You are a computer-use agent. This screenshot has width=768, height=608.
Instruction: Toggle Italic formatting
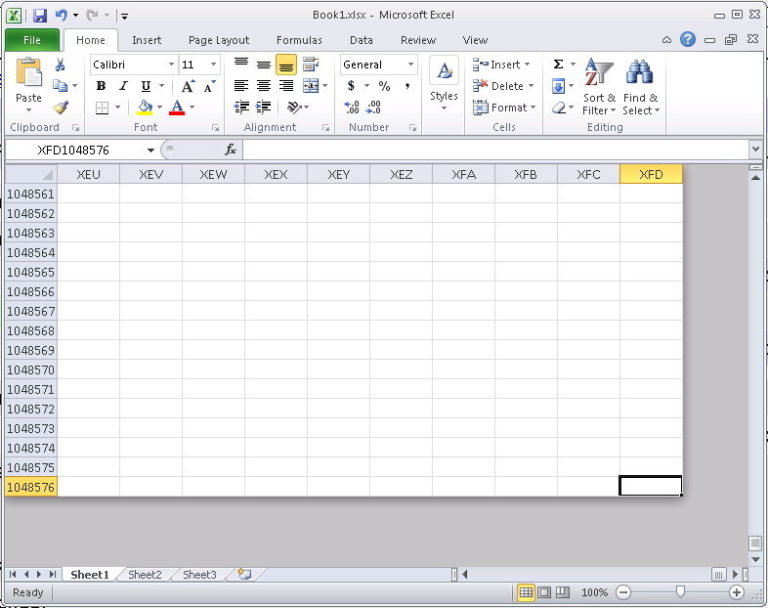(123, 86)
